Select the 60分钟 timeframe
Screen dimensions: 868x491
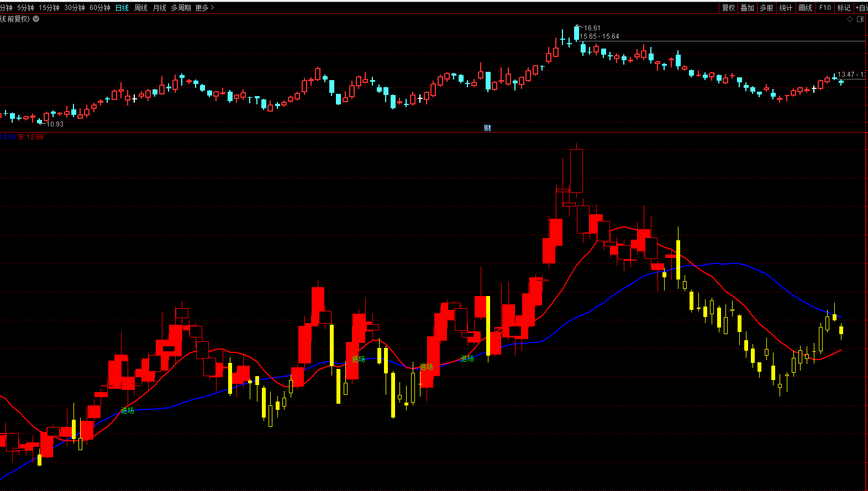100,8
